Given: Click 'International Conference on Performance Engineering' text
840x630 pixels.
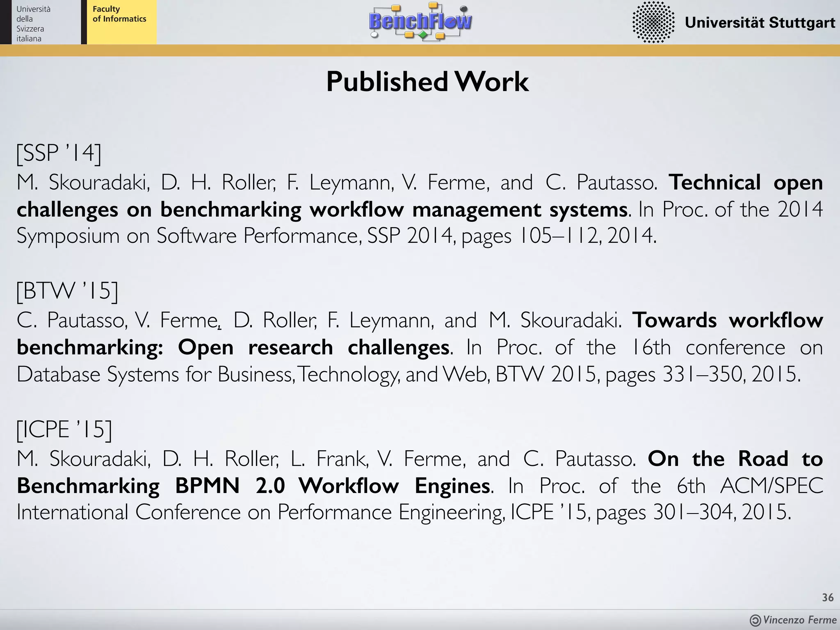Looking at the screenshot, I should tap(260, 513).
